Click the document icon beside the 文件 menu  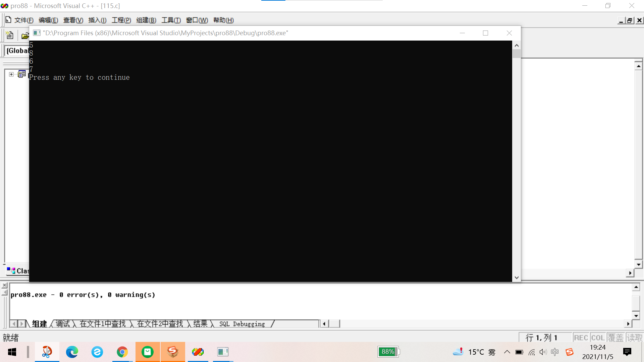click(x=8, y=20)
